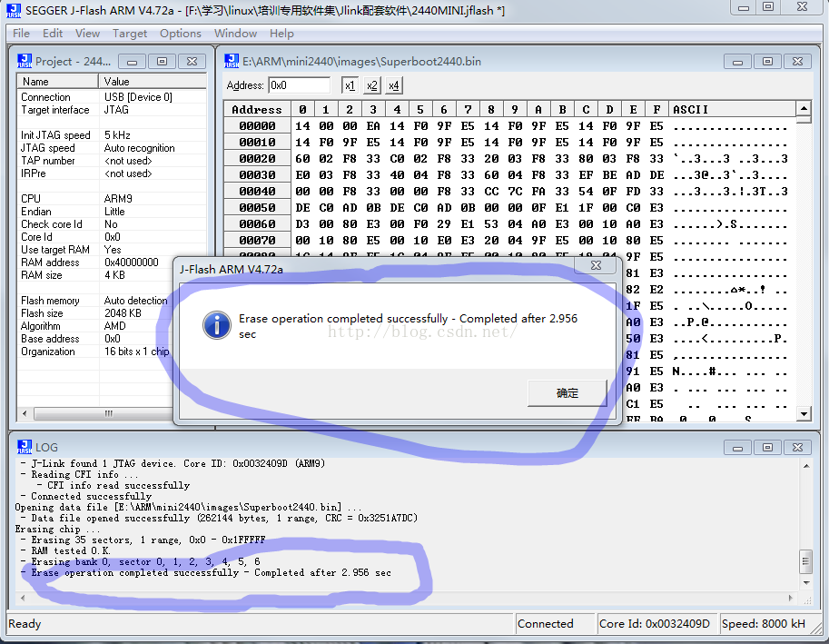Click the 确定 button in the dialog
Viewport: 829px width, 644px height.
pos(567,393)
